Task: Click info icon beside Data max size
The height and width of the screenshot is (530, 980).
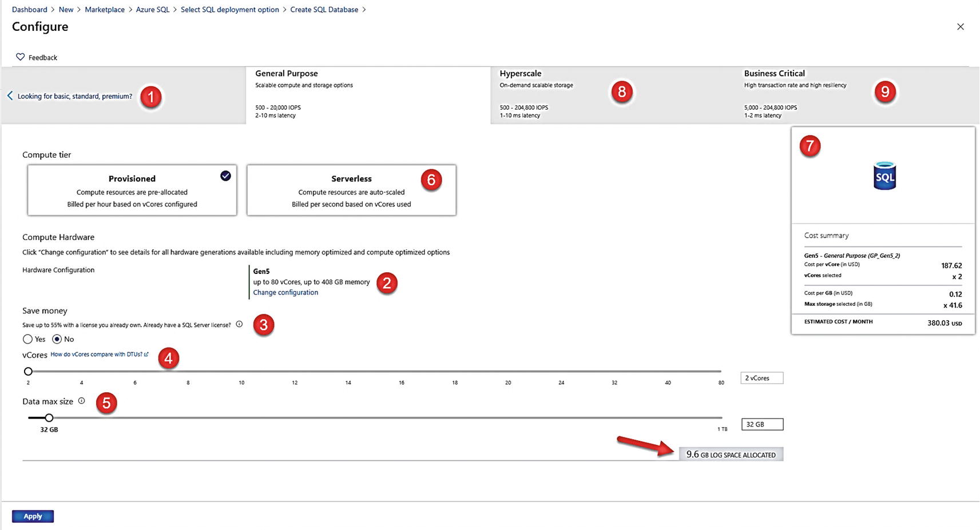Action: point(81,401)
